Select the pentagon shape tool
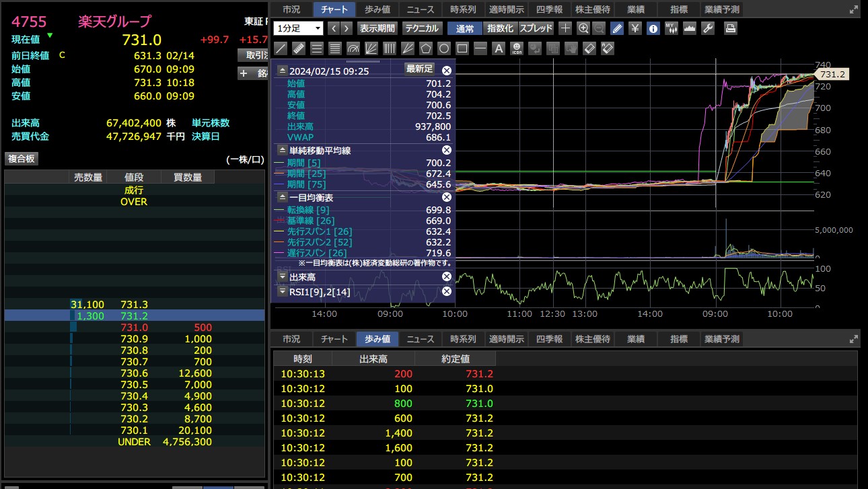Screen dimensions: 868x489 (x=426, y=48)
